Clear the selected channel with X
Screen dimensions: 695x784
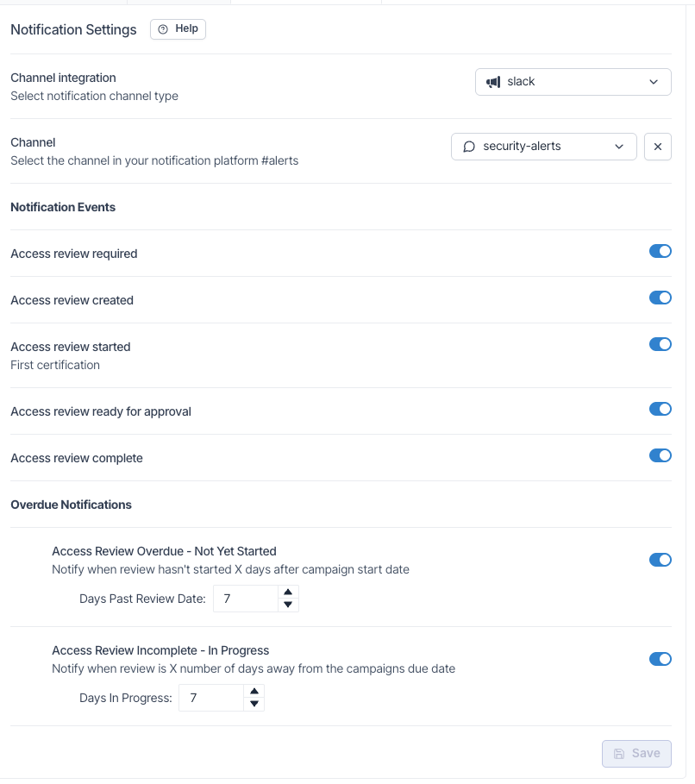coord(658,147)
